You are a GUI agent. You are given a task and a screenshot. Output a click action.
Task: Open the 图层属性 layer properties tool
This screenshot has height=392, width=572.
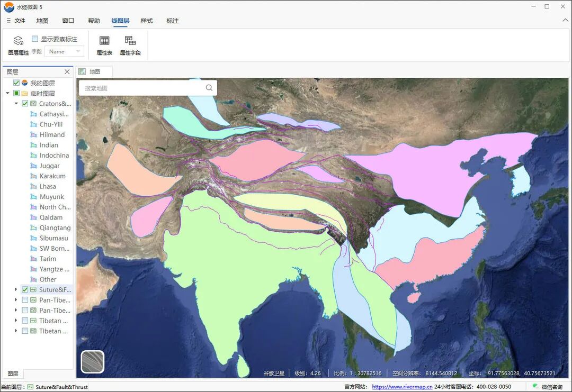point(18,45)
